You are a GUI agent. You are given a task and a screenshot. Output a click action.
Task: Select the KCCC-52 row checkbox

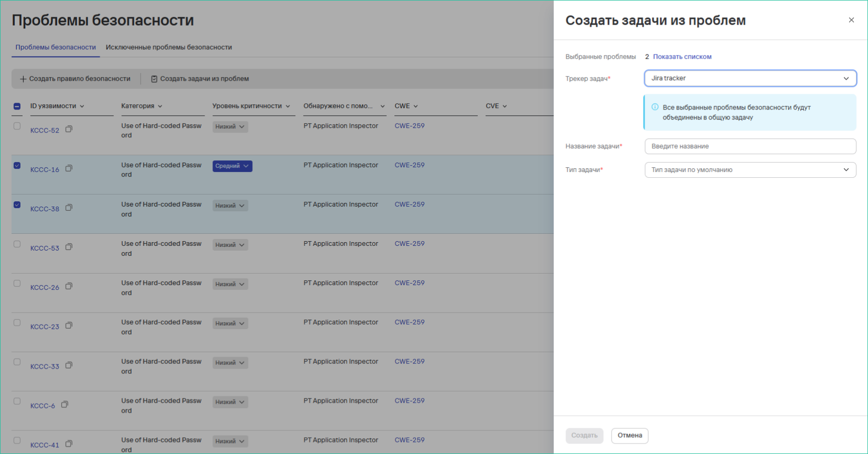point(17,126)
